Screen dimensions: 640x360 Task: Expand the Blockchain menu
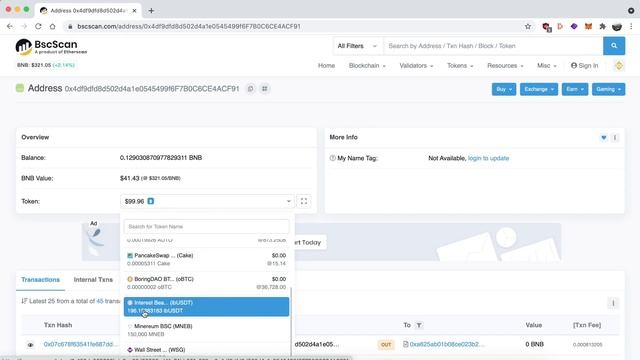click(x=367, y=65)
